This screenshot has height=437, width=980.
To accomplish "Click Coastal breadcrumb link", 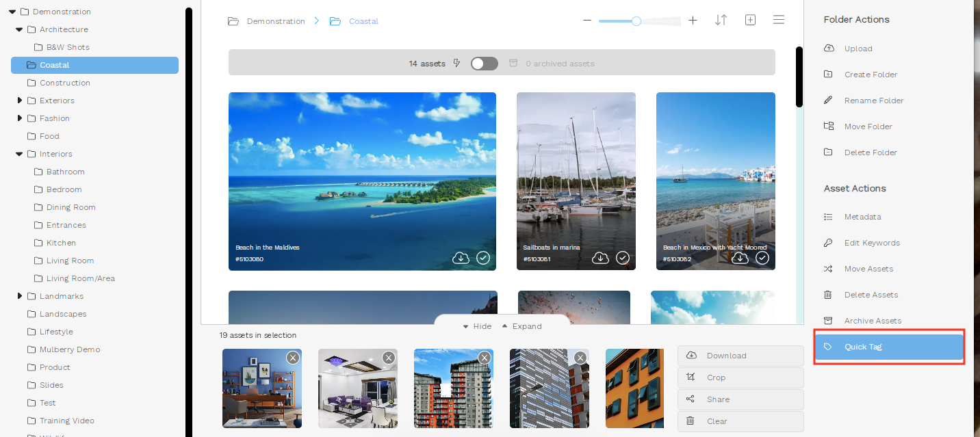I will tap(363, 21).
